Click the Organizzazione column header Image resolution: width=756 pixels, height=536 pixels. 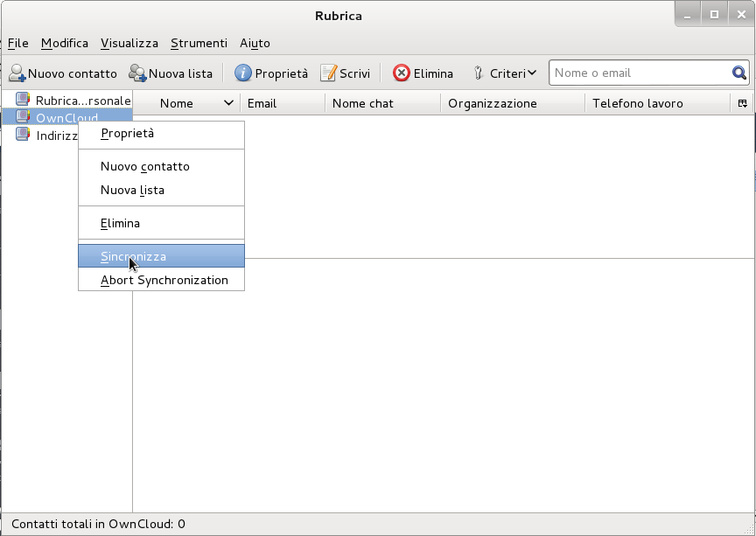493,103
